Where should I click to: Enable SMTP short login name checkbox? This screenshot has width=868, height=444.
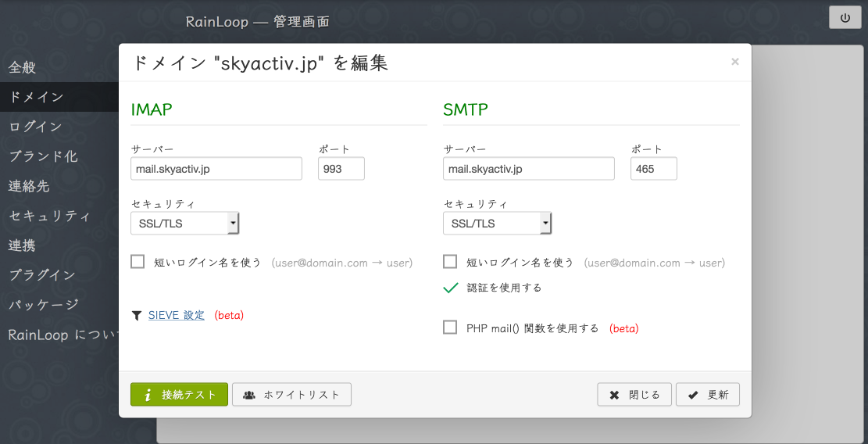click(x=450, y=261)
